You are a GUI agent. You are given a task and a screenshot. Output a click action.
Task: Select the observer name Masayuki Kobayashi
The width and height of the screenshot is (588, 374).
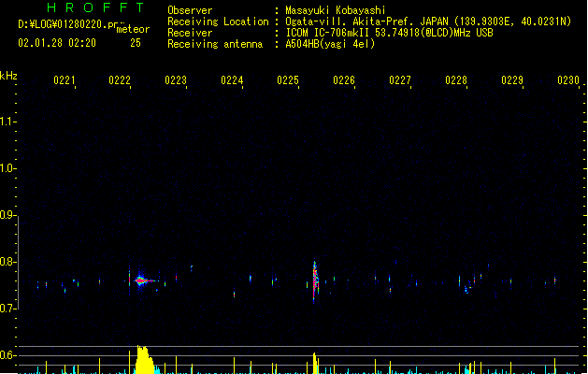coord(336,10)
